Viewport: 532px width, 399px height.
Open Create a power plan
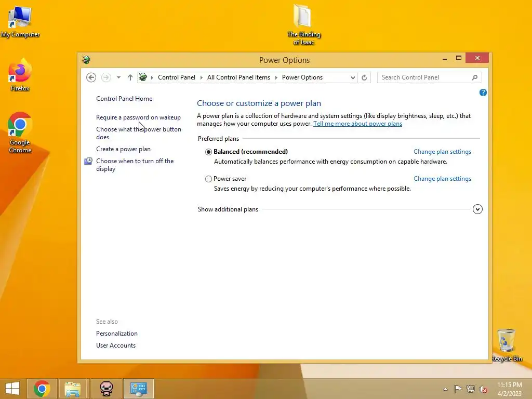point(123,149)
